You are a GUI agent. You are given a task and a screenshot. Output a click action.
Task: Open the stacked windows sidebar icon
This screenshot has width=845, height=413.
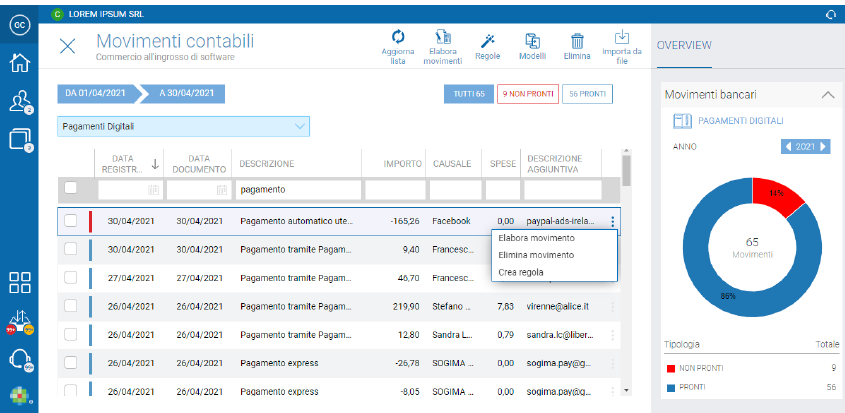[x=20, y=139]
